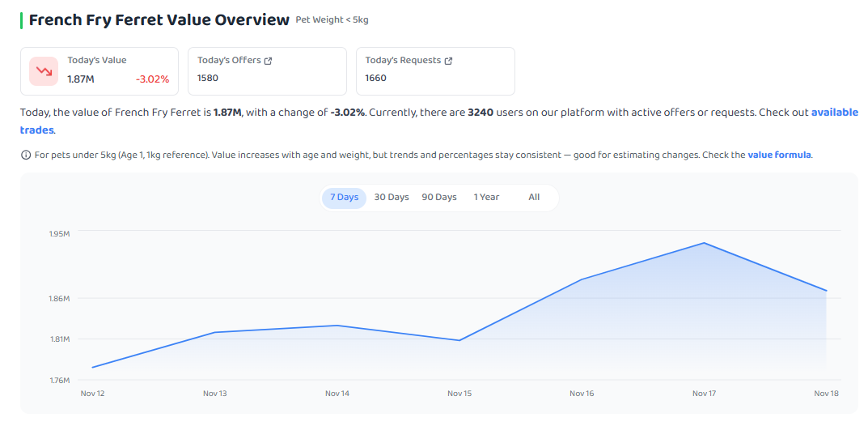Click the French Fry Ferret Value Overview heading
This screenshot has width=868, height=426.
(159, 20)
